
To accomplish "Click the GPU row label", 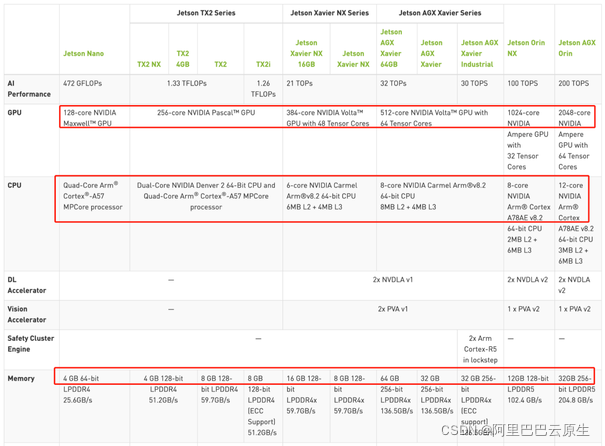I will click(x=15, y=113).
